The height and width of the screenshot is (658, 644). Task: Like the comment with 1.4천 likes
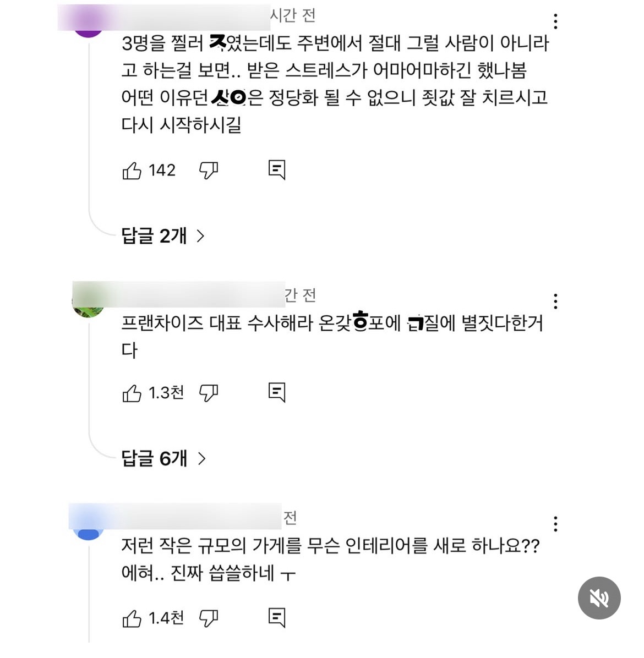(x=132, y=618)
